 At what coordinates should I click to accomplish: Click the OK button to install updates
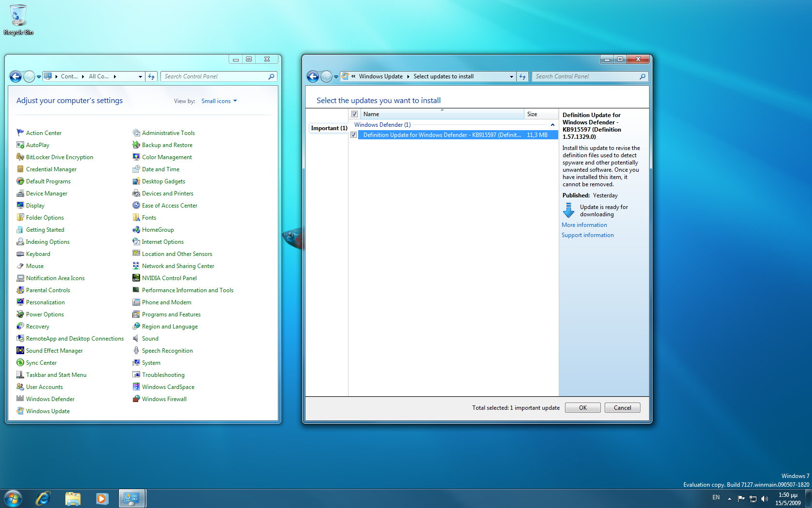click(582, 408)
